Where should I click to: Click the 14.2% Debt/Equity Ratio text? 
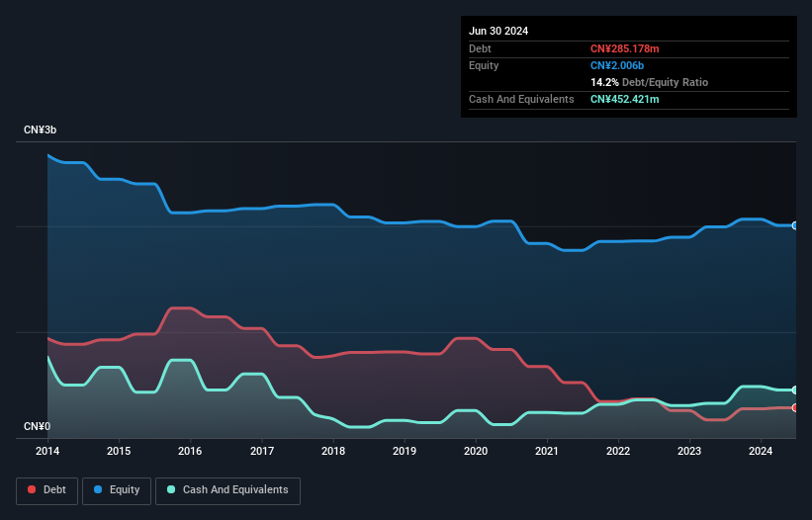coord(649,82)
